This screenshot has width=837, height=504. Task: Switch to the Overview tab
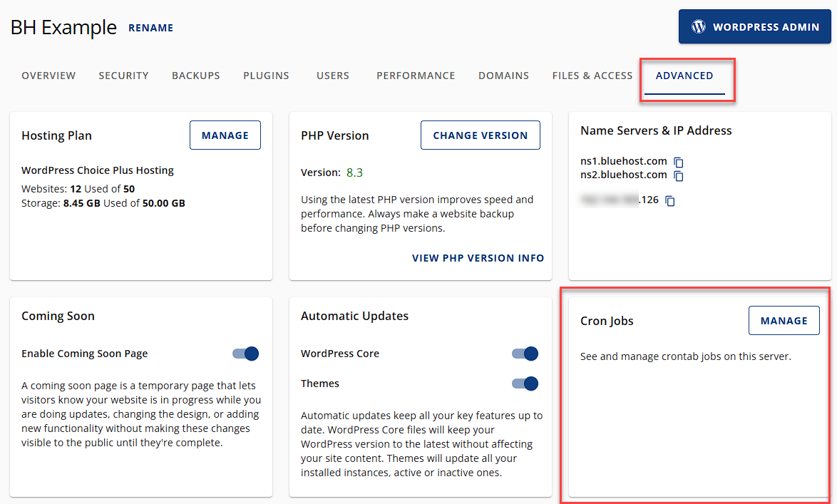[x=48, y=75]
